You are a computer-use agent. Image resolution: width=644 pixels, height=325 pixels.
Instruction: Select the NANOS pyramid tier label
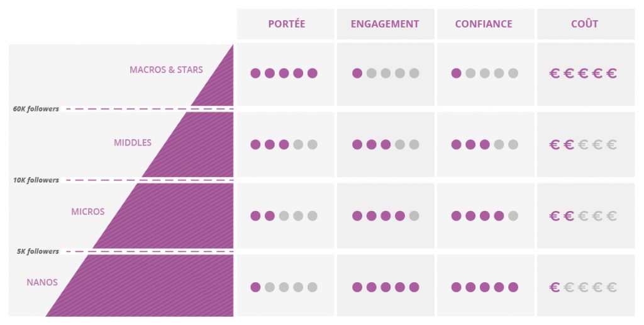coord(42,282)
